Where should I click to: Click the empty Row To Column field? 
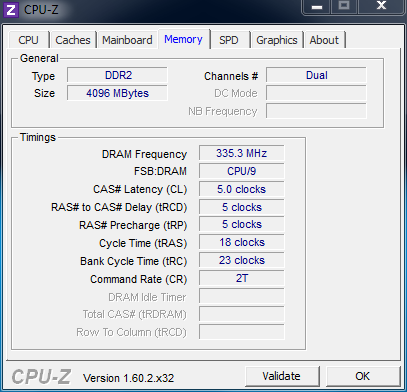242,332
